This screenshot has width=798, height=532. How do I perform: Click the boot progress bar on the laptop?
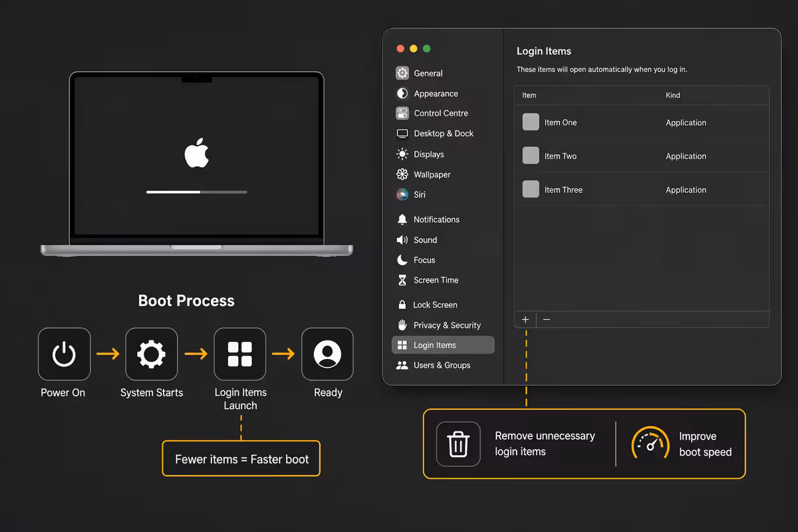tap(197, 192)
